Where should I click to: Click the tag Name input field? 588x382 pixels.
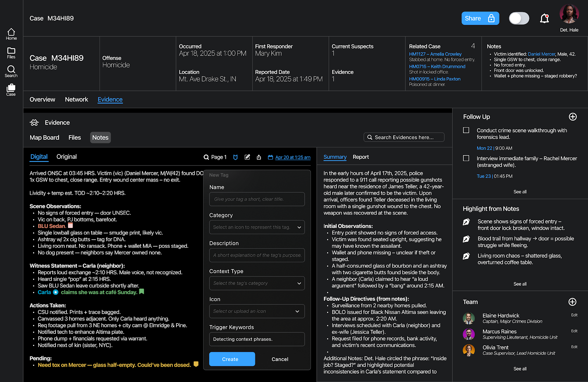pyautogui.click(x=257, y=199)
